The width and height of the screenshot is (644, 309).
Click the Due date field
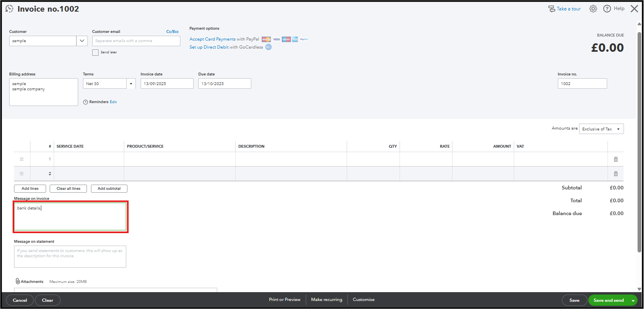pos(225,83)
